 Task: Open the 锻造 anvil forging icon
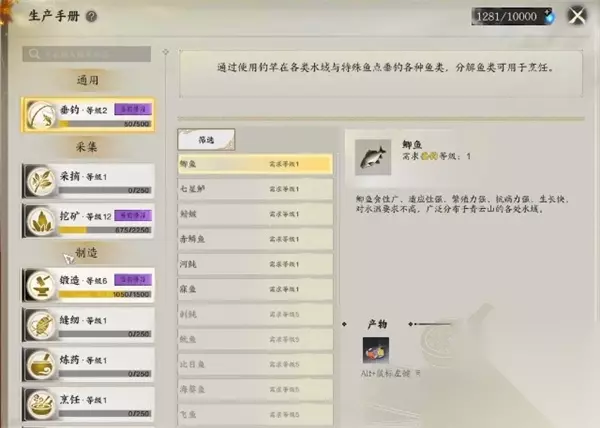41,285
